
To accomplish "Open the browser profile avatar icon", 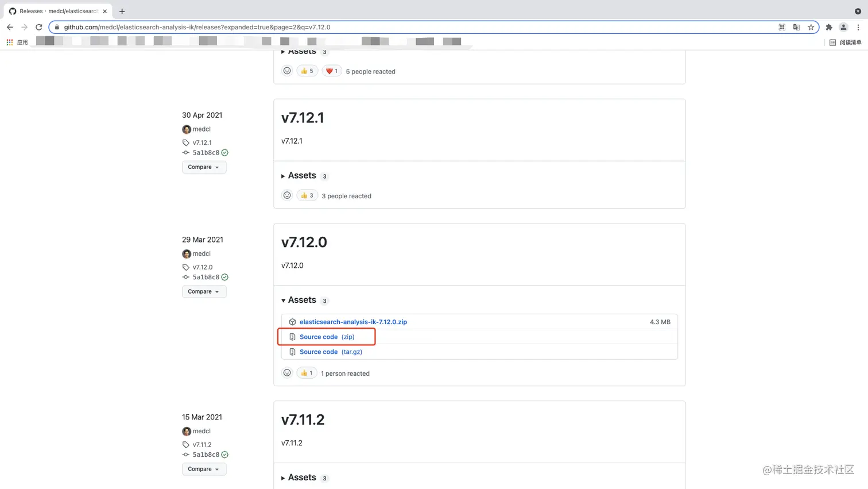I will pos(843,27).
